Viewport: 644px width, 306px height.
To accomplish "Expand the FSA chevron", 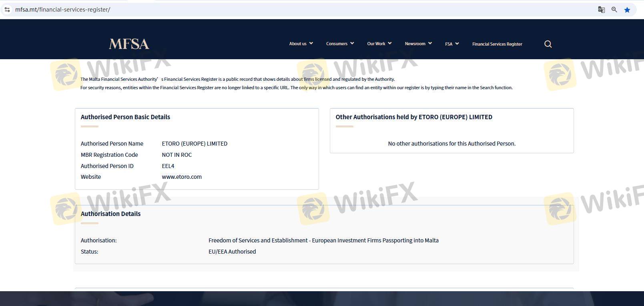I will coord(457,44).
